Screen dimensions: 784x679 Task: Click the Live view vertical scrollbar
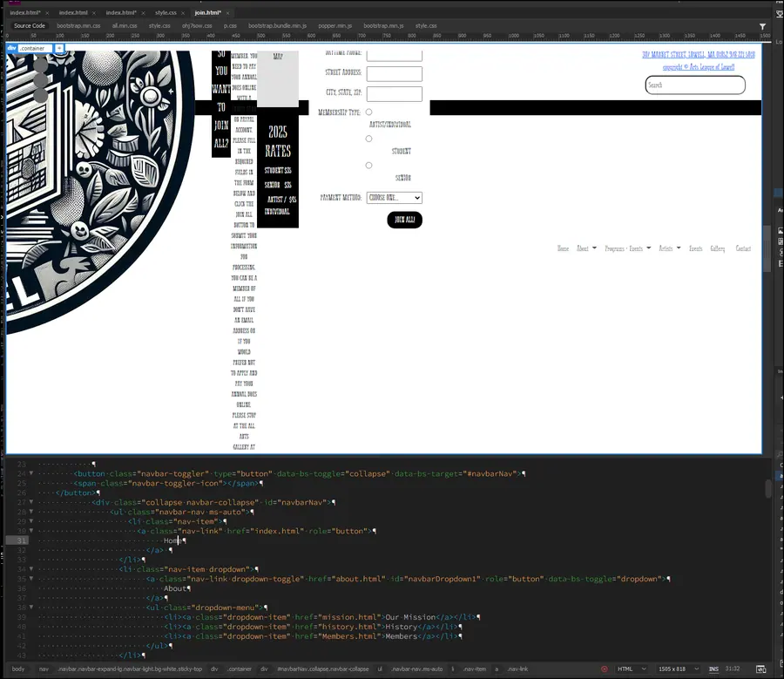point(767,248)
